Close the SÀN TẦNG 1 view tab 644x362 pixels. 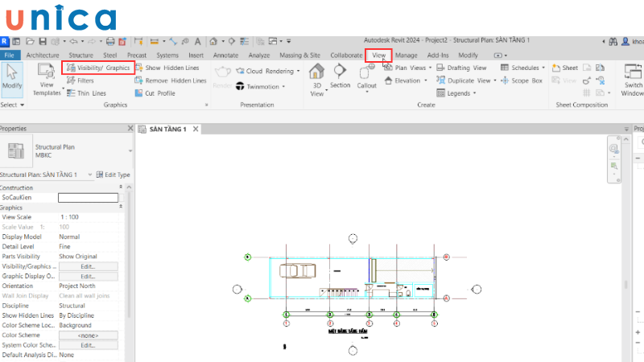tap(194, 129)
